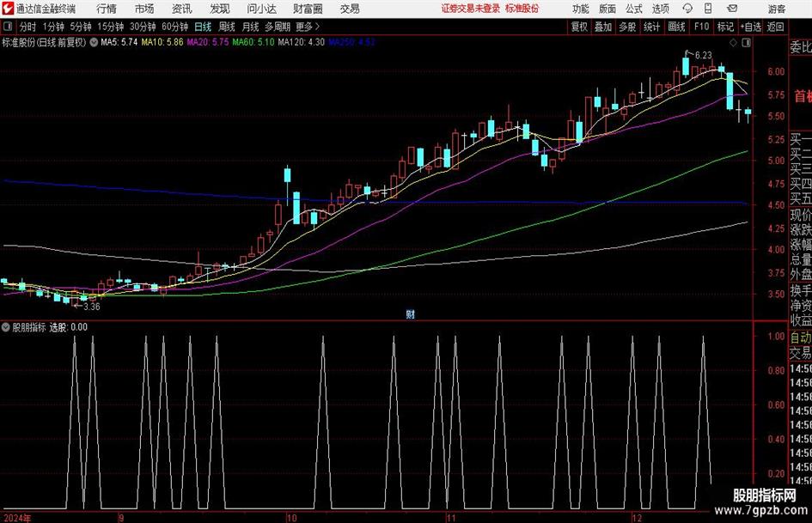Click the 财 marker below the candlesticks
The height and width of the screenshot is (523, 812).
click(410, 314)
